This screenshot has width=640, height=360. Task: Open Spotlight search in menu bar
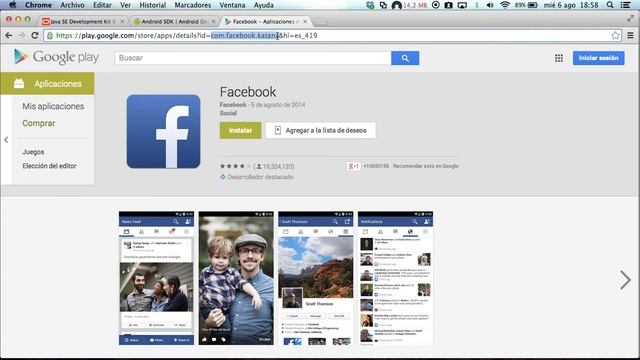[x=610, y=5]
